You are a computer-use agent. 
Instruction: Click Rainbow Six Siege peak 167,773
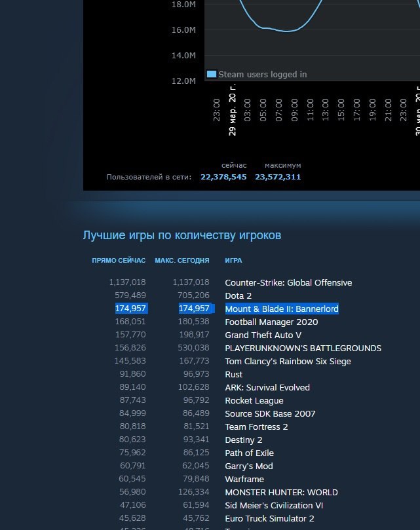click(x=194, y=361)
